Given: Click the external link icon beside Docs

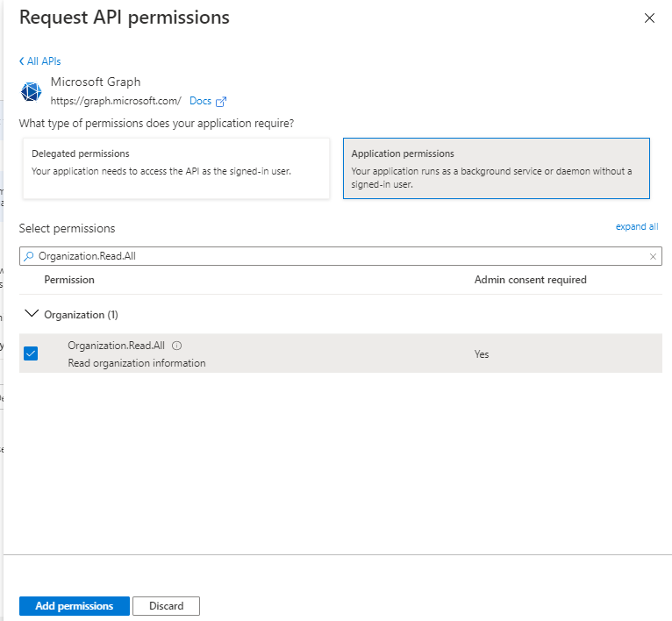Looking at the screenshot, I should tap(221, 102).
